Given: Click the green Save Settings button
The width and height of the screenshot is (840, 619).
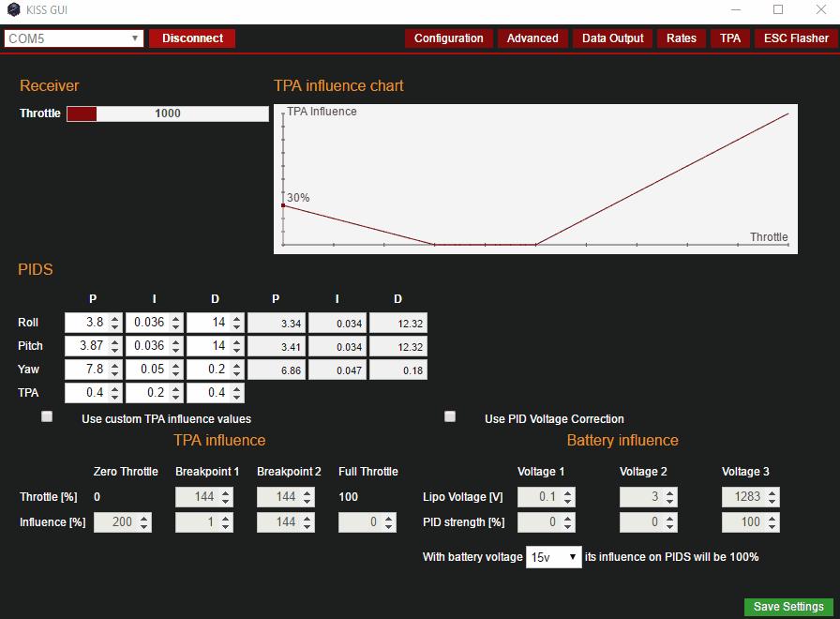Looking at the screenshot, I should [x=788, y=607].
